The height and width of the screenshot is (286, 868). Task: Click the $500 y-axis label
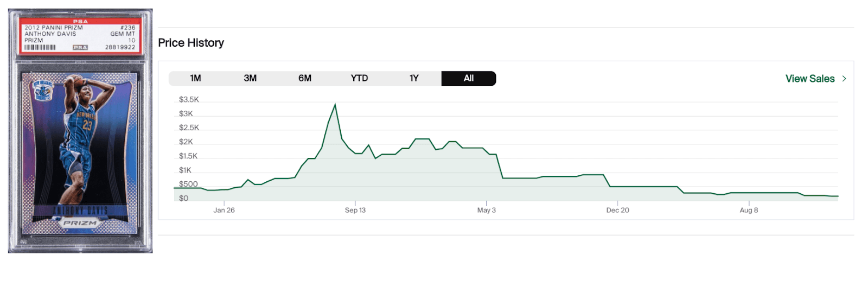point(188,184)
